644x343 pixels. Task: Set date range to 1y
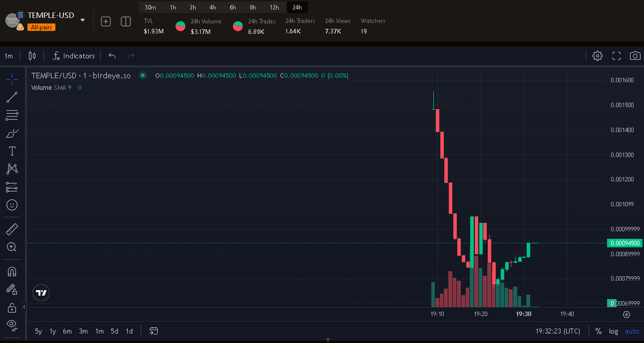tap(53, 331)
